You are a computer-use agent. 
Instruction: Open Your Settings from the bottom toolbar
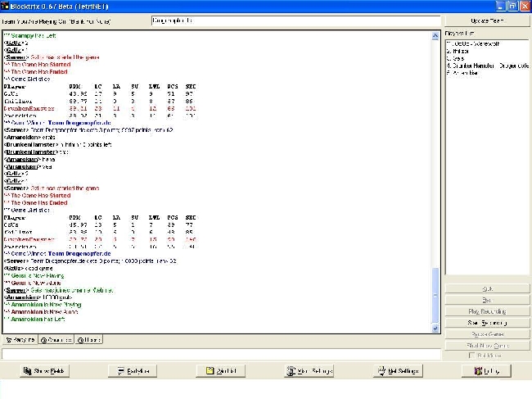pos(309,371)
